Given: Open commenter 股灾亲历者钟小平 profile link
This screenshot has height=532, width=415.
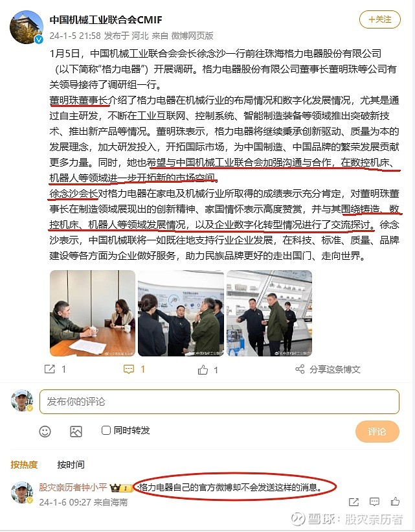Looking at the screenshot, I should [x=73, y=487].
